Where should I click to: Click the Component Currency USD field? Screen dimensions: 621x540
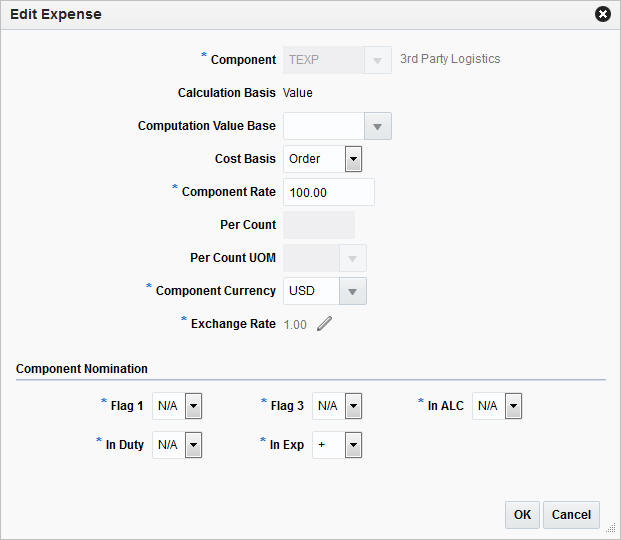click(x=311, y=291)
